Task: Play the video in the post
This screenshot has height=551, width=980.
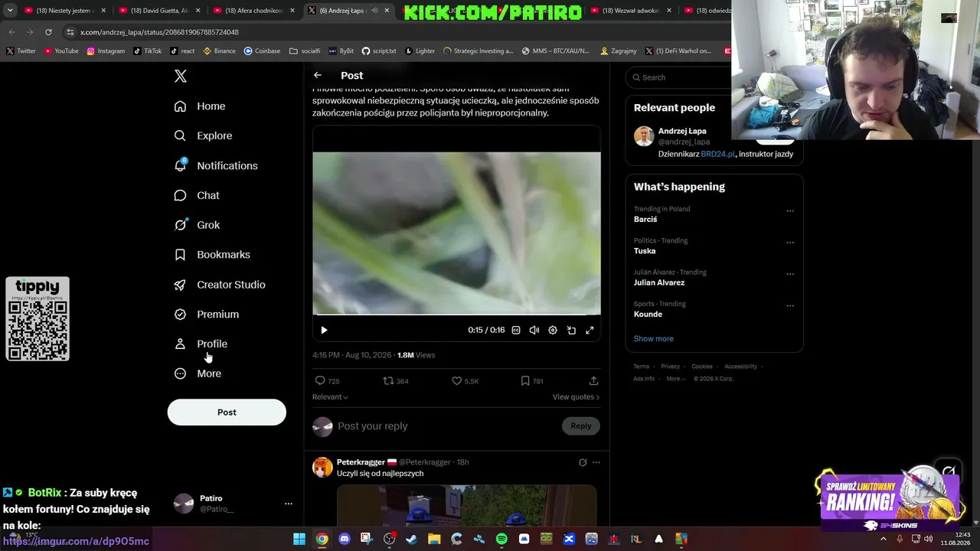Action: click(x=324, y=331)
